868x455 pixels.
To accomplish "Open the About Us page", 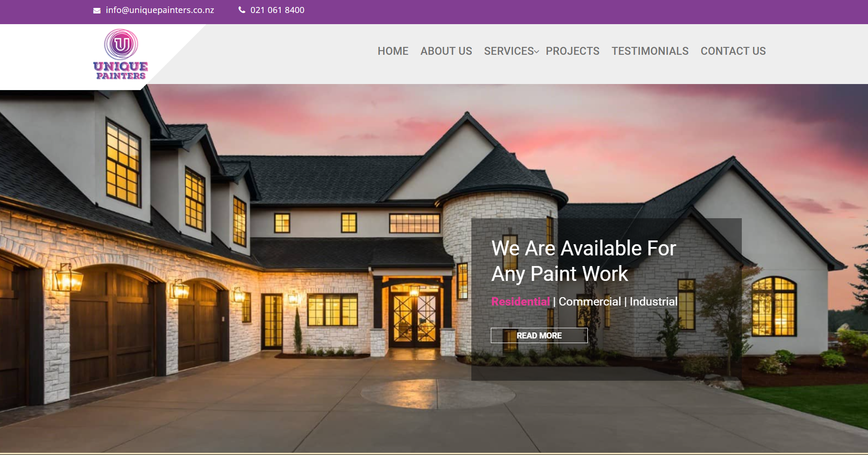I will pos(446,51).
